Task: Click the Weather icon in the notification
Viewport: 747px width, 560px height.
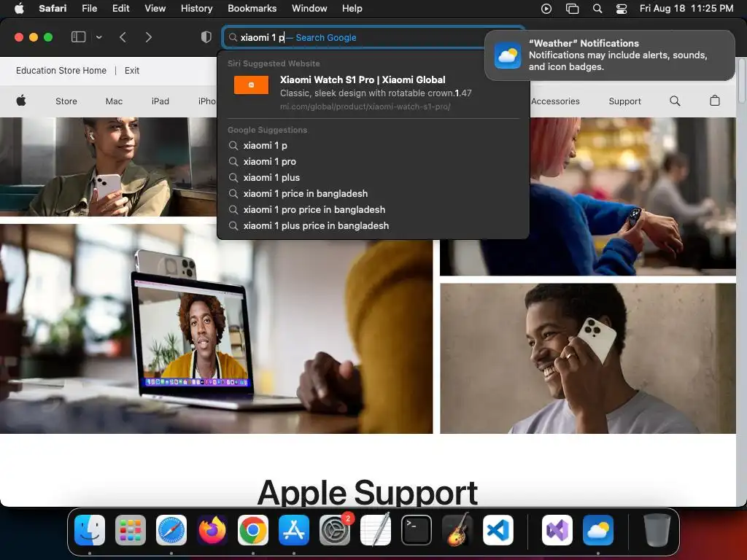Action: (x=508, y=55)
